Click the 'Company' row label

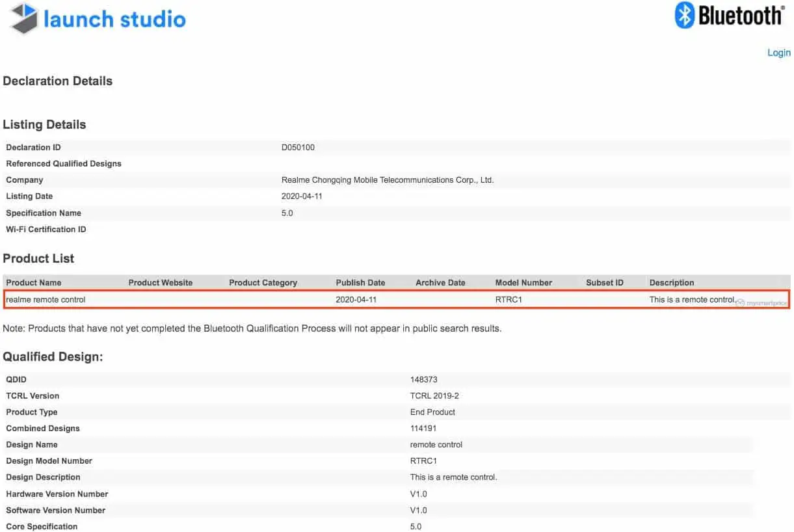pyautogui.click(x=25, y=180)
